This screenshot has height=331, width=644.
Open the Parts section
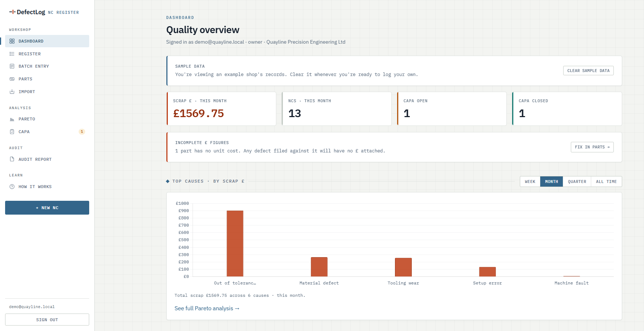47,79
